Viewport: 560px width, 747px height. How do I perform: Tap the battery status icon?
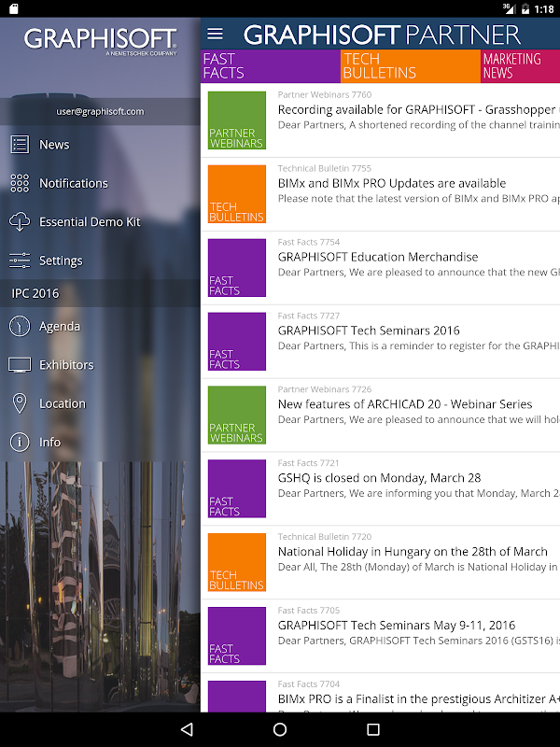(525, 9)
